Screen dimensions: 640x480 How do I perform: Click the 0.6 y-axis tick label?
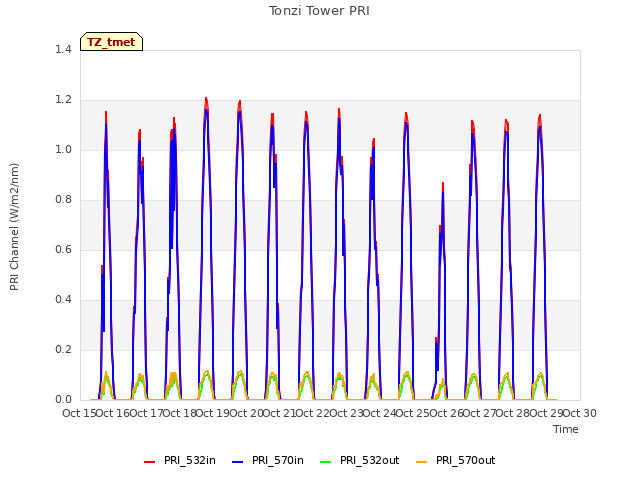point(63,249)
